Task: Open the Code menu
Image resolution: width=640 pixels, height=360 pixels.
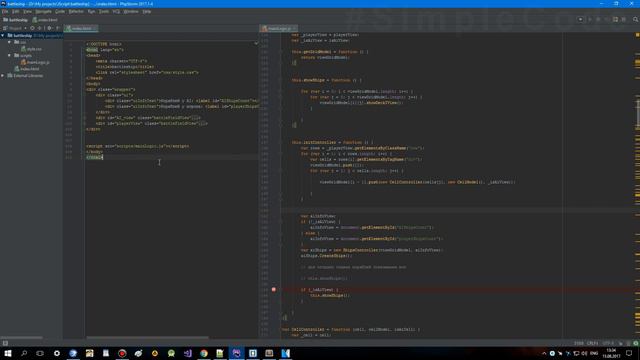Action: (x=60, y=11)
